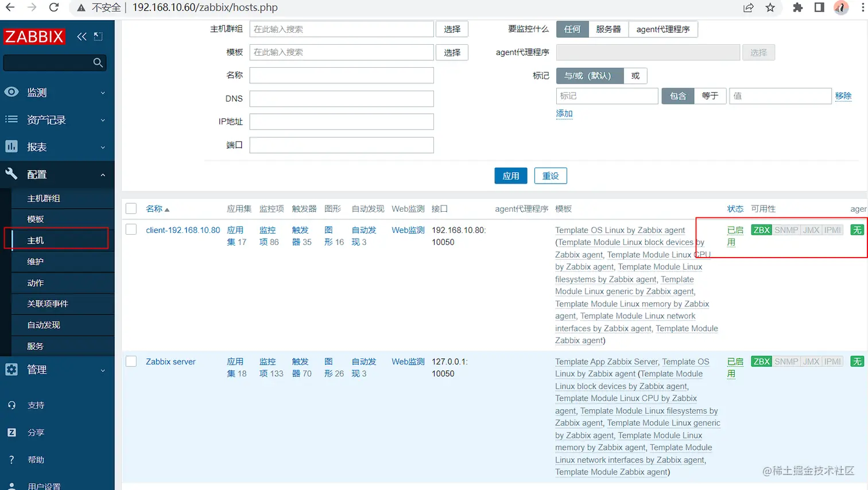Collapse the sidebar with the double-arrow icon
This screenshot has width=868, height=490.
(x=82, y=37)
